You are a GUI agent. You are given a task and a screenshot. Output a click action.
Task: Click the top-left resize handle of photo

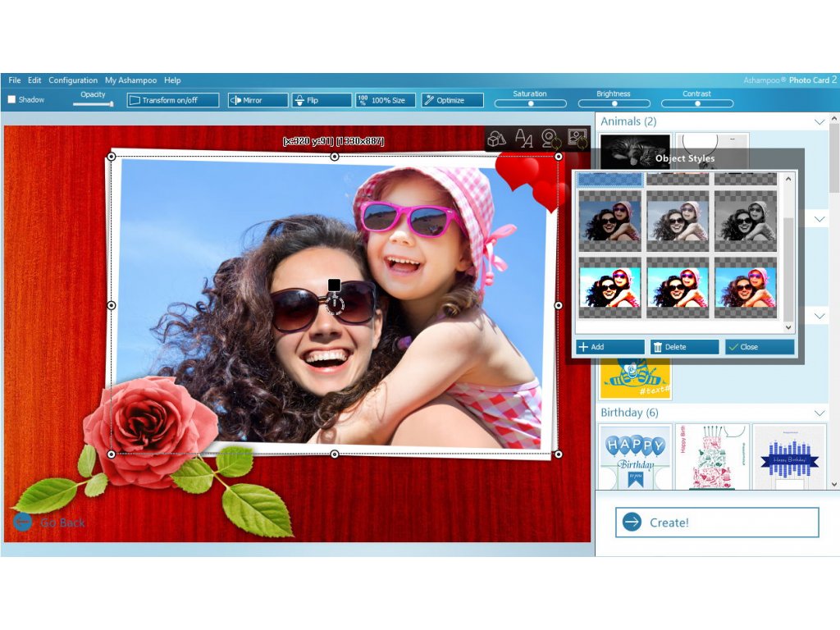tap(112, 157)
